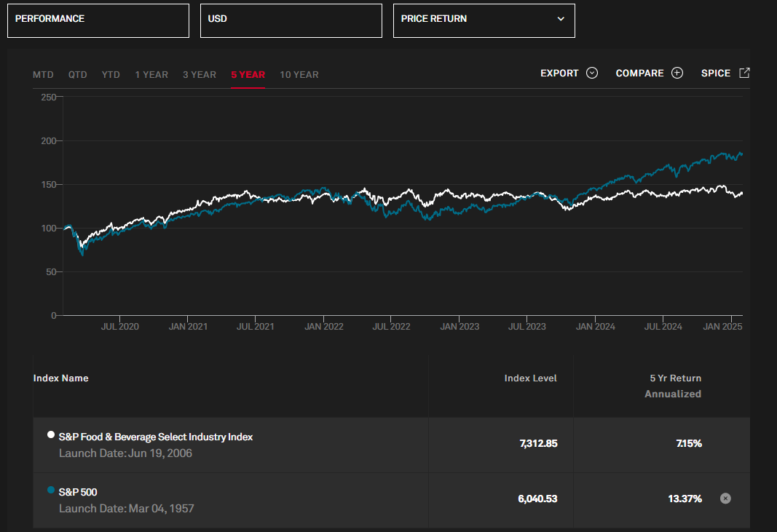
Task: Click the JUL 2024 axis label
Action: 663,327
